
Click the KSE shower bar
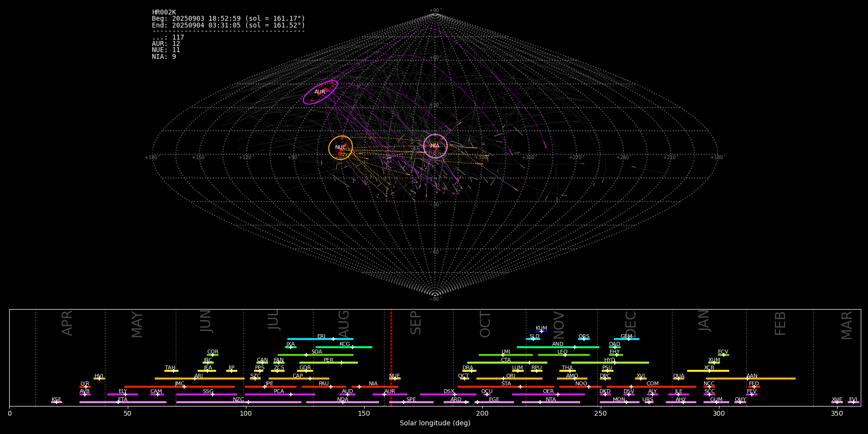[56, 402]
